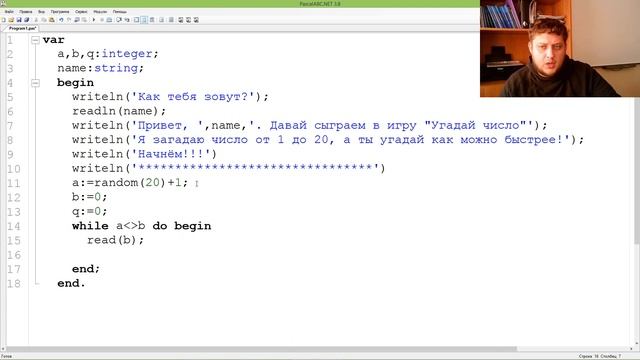Click the Navigate Back toolbar icon
This screenshot has height=360, width=640.
(76, 20)
